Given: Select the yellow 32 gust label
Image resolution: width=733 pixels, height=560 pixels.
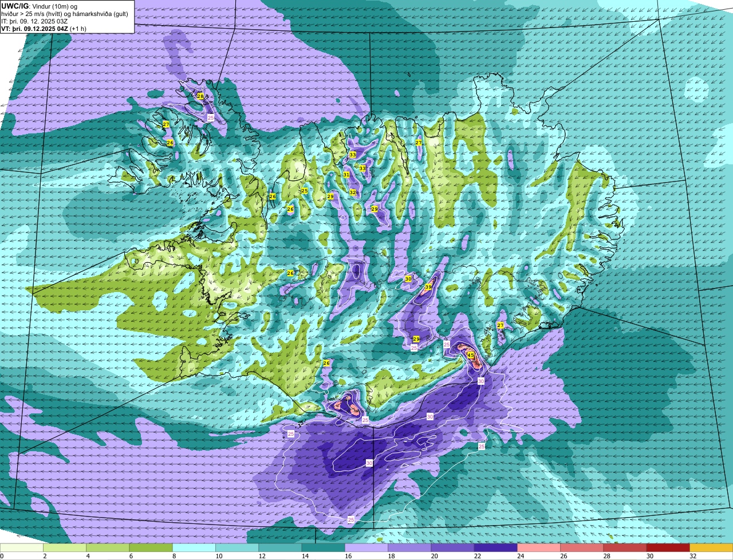Looking at the screenshot, I should coord(353,192).
